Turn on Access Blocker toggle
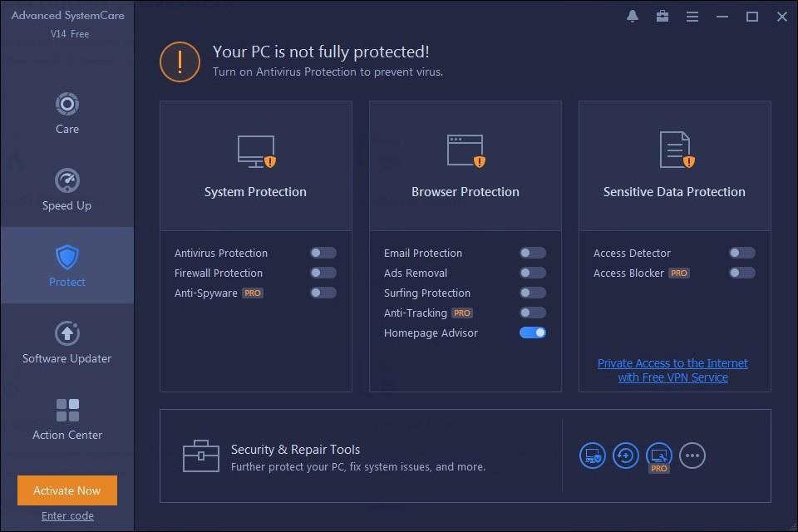The width and height of the screenshot is (798, 532). pos(742,273)
